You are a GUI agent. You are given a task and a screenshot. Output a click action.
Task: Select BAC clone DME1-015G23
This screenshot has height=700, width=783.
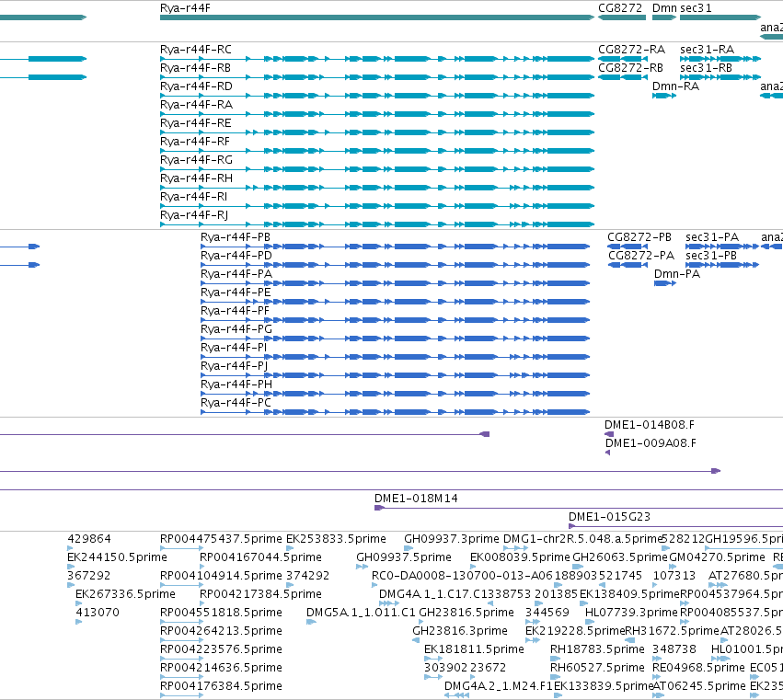(609, 517)
